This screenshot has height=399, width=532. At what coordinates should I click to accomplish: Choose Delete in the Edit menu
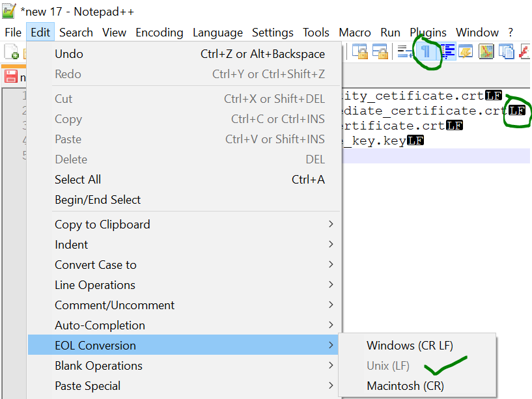point(184,159)
